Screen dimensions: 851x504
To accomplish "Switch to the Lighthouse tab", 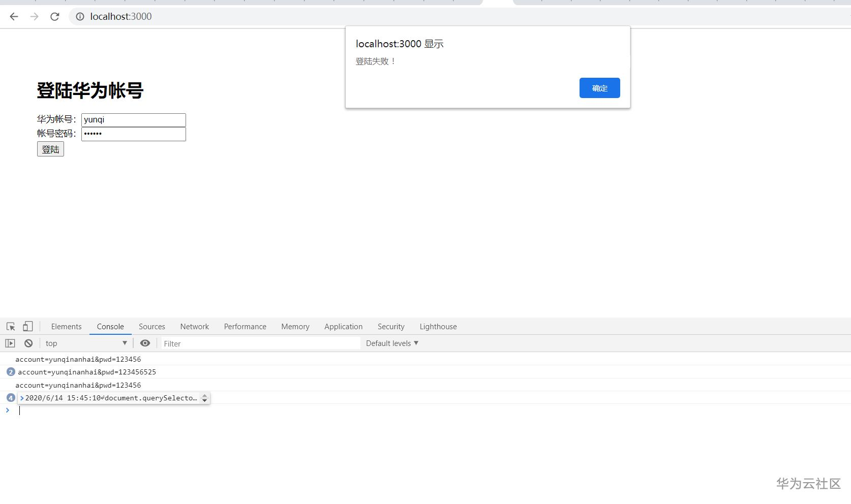I will (x=438, y=326).
